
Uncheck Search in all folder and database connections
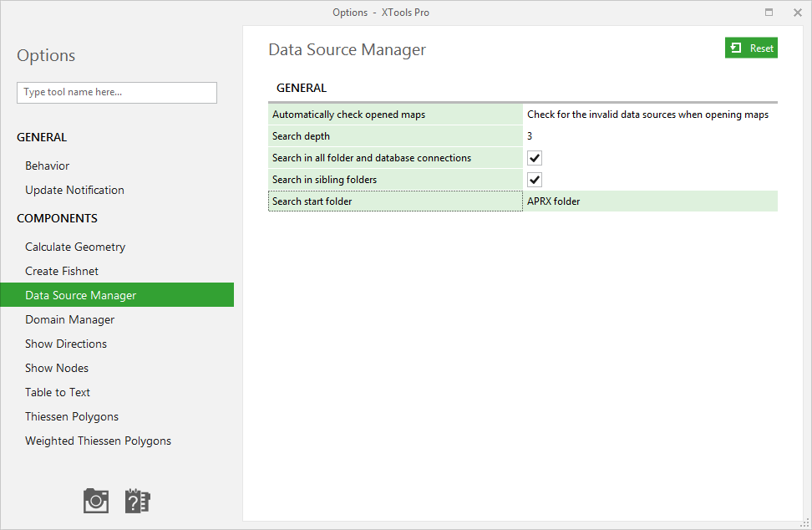coord(535,158)
